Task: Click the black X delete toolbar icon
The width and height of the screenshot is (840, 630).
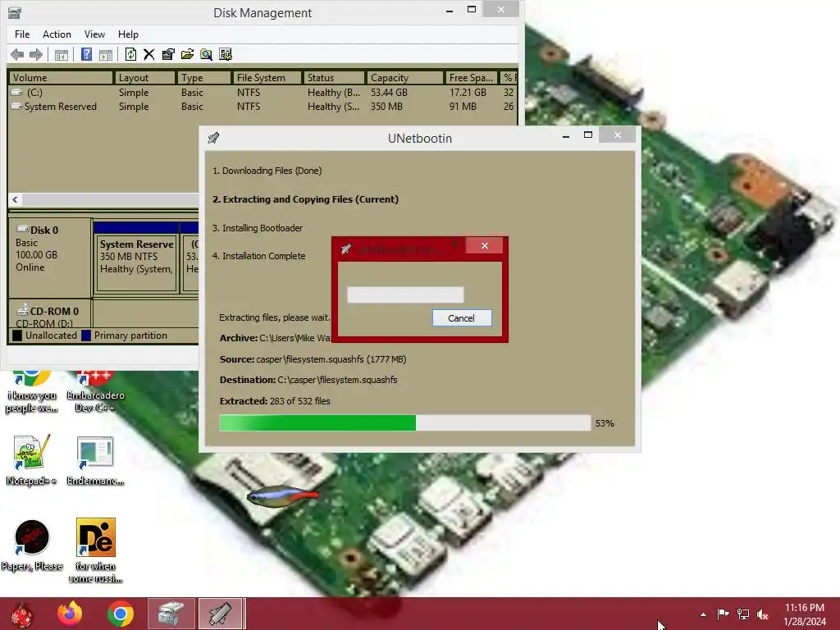Action: (149, 54)
